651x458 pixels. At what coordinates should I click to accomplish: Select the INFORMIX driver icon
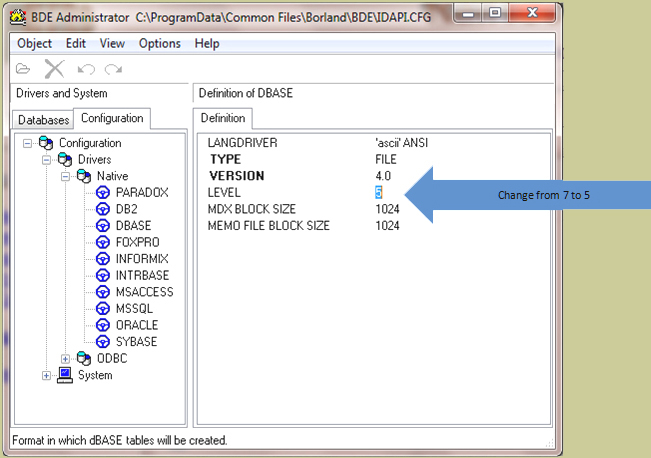103,259
